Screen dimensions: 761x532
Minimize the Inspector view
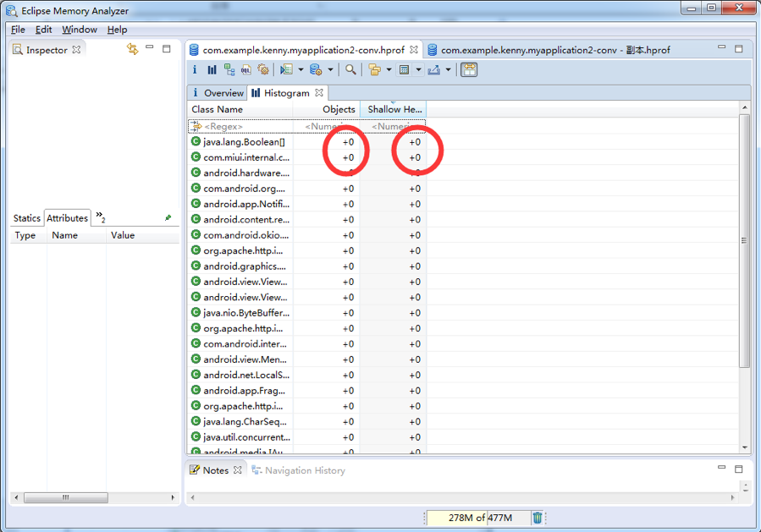(x=150, y=48)
